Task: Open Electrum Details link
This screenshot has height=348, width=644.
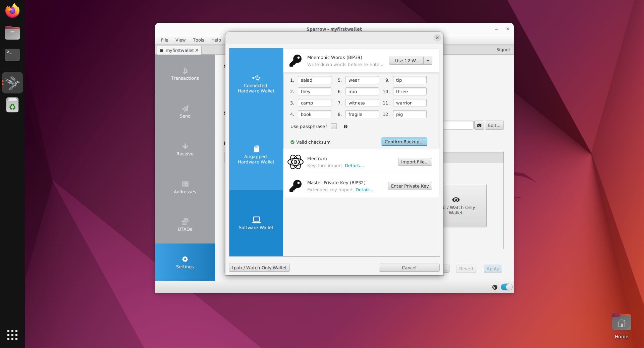Action: [354, 166]
